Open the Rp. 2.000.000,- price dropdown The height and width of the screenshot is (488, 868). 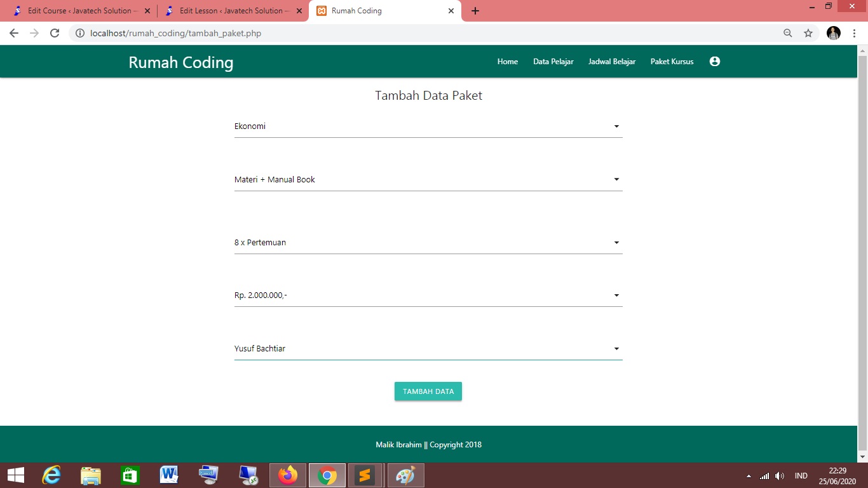click(x=428, y=295)
